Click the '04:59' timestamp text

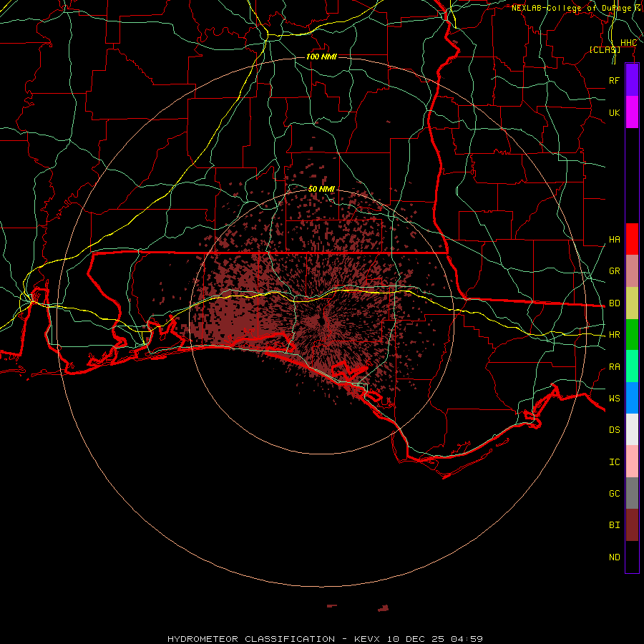coord(467,639)
